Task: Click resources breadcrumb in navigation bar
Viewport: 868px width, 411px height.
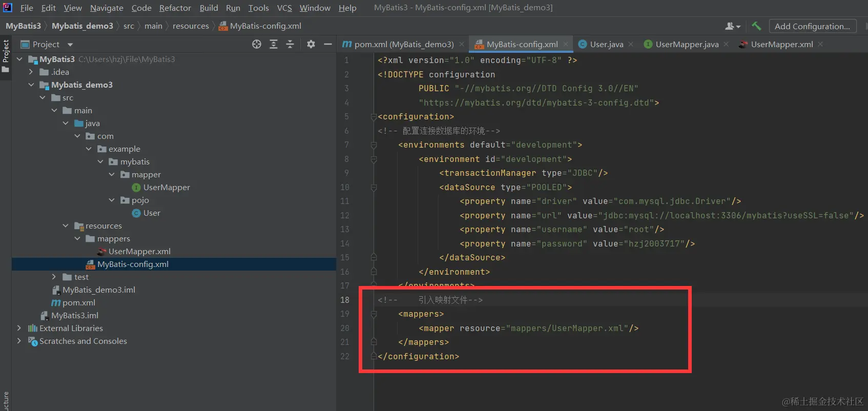Action: (x=191, y=26)
